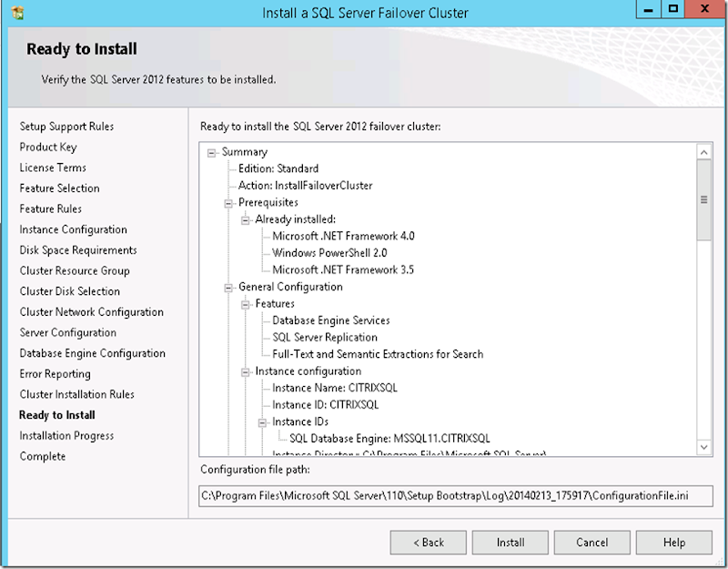
Task: Click the scroll up arrow in summary tree
Action: [703, 152]
